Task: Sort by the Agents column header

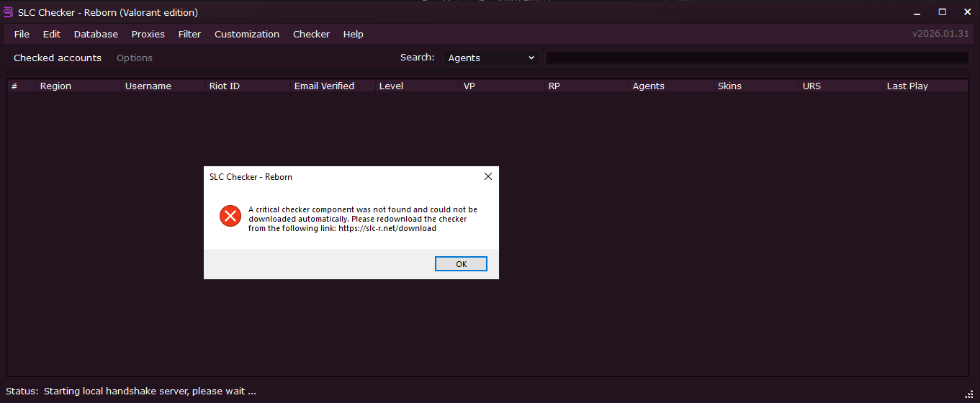Action: (x=671, y=86)
